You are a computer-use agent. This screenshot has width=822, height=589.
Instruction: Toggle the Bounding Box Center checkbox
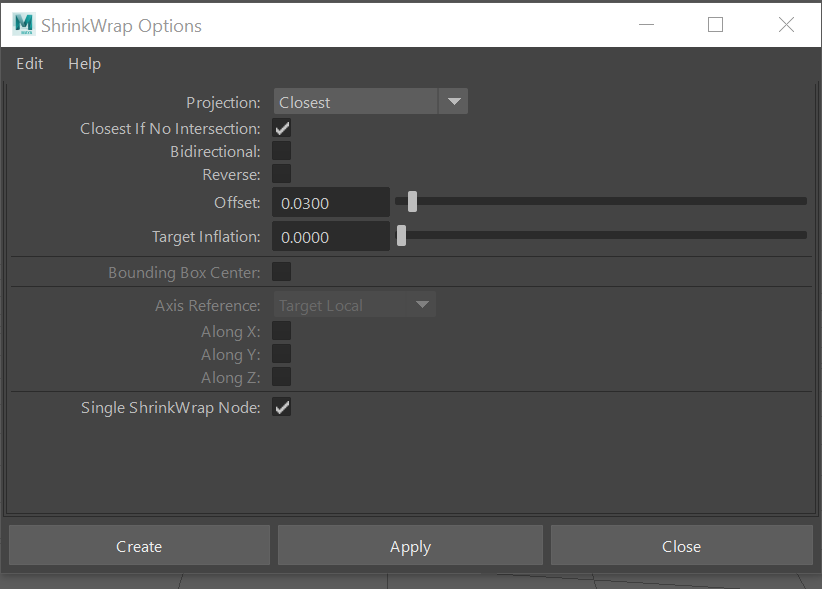[282, 272]
